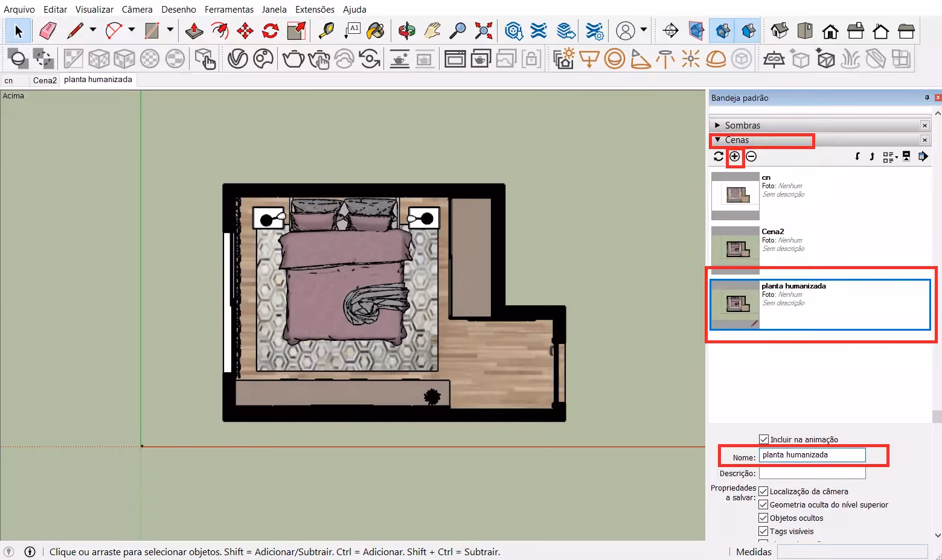Toggle section cuts display icon
Image resolution: width=942 pixels, height=560 pixels.
723,31
